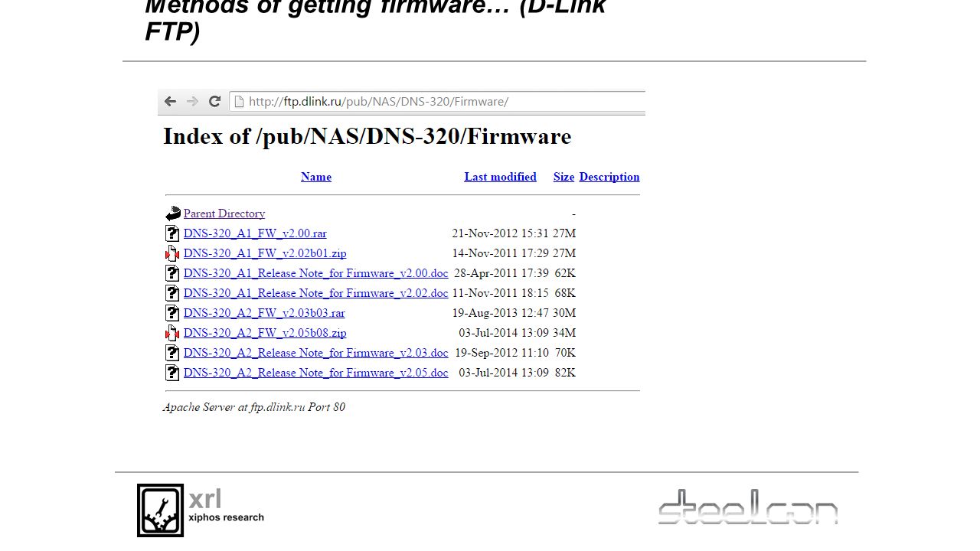The width and height of the screenshot is (980, 551).
Task: Click the date 14-Nov-2011 17:29
Action: tap(501, 253)
